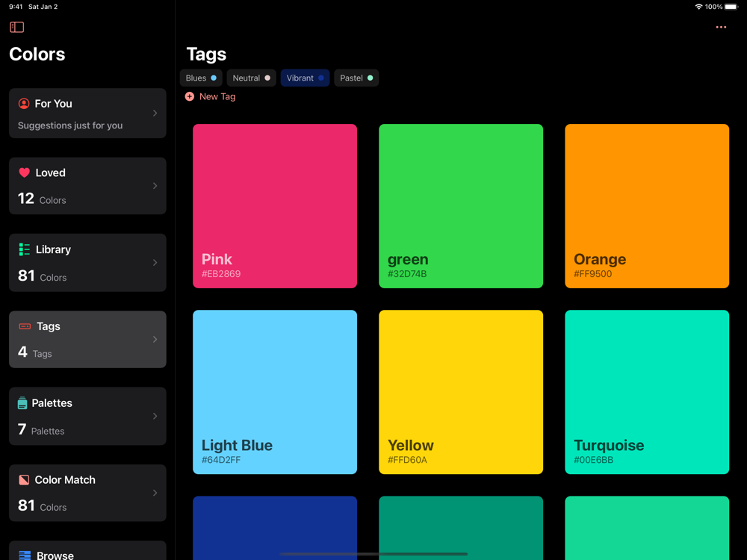Open the Turquoise #00E6BB color swatch
The width and height of the screenshot is (747, 560).
(647, 392)
